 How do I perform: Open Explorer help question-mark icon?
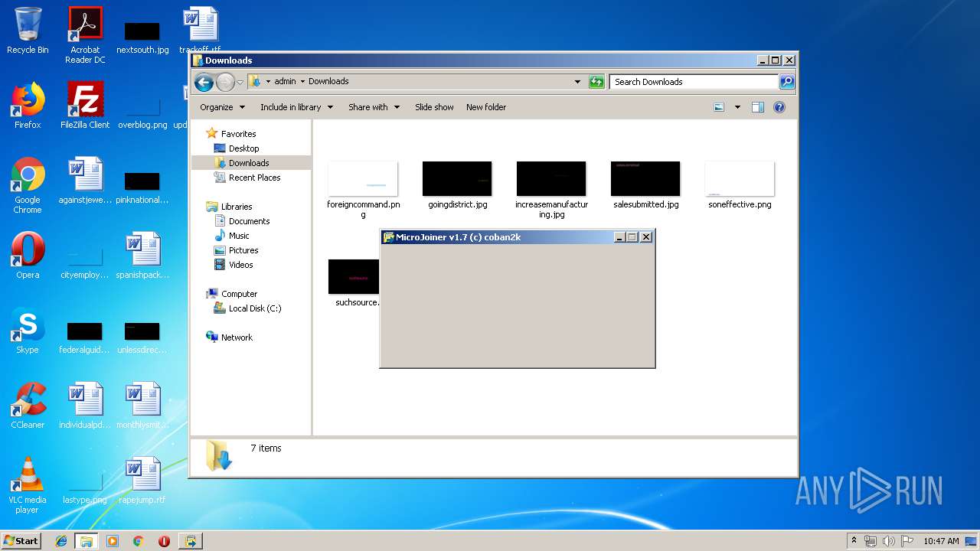pos(779,107)
